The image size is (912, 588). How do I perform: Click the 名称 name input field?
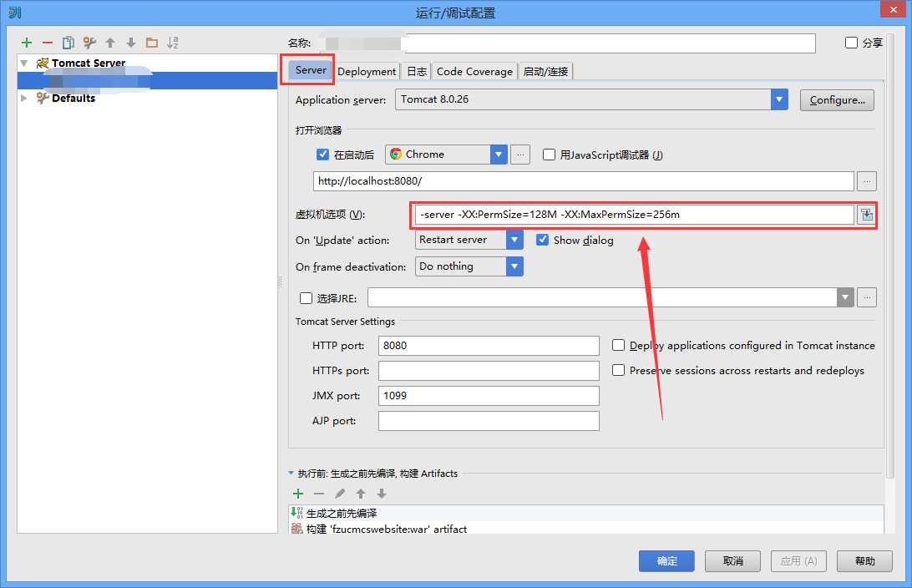(x=566, y=43)
